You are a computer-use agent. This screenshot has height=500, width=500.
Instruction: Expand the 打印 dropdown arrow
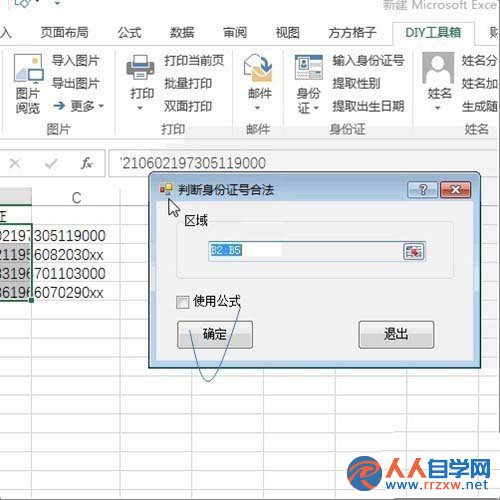click(x=140, y=108)
